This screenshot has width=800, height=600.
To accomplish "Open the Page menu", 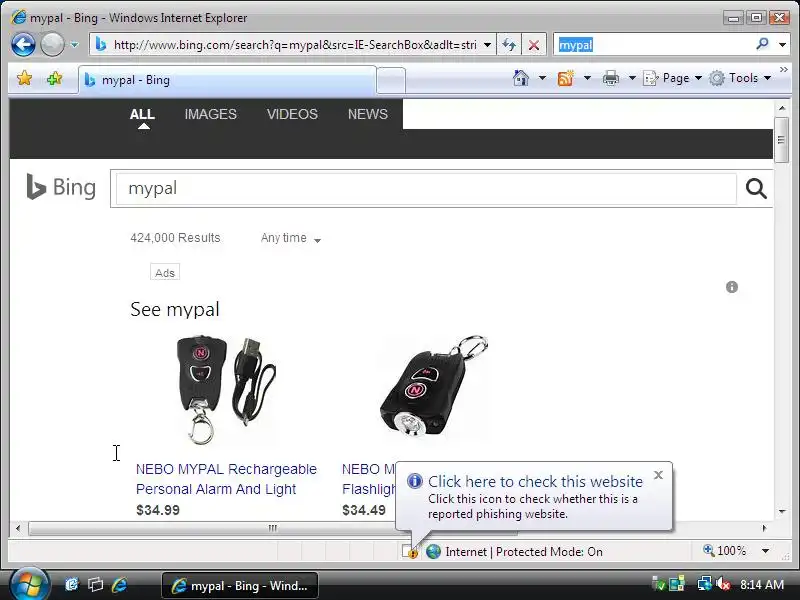I will pyautogui.click(x=672, y=78).
